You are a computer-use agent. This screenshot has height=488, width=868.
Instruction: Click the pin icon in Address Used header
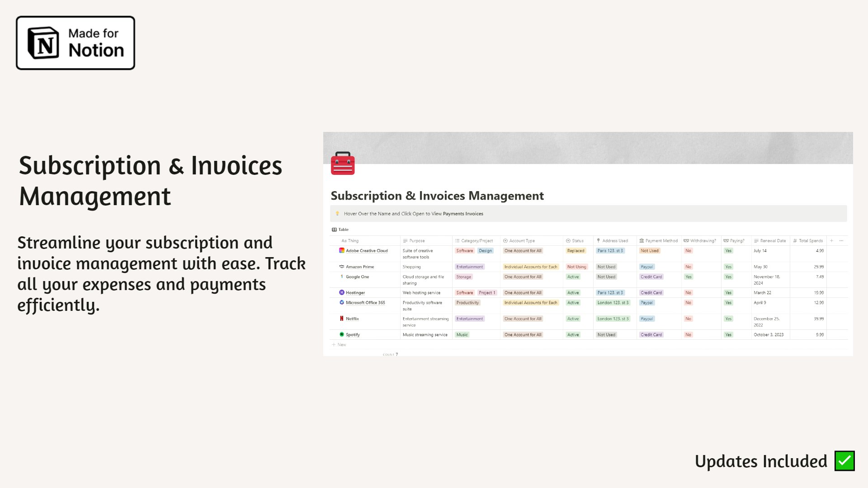coord(598,240)
